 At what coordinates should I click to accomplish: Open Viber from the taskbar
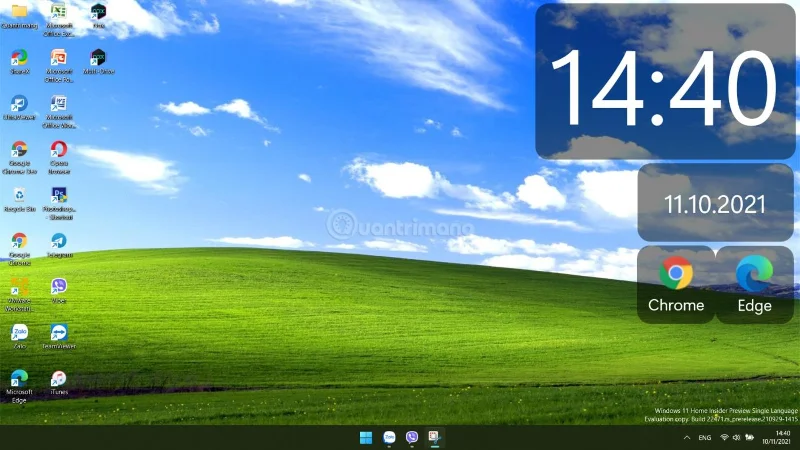click(x=412, y=438)
